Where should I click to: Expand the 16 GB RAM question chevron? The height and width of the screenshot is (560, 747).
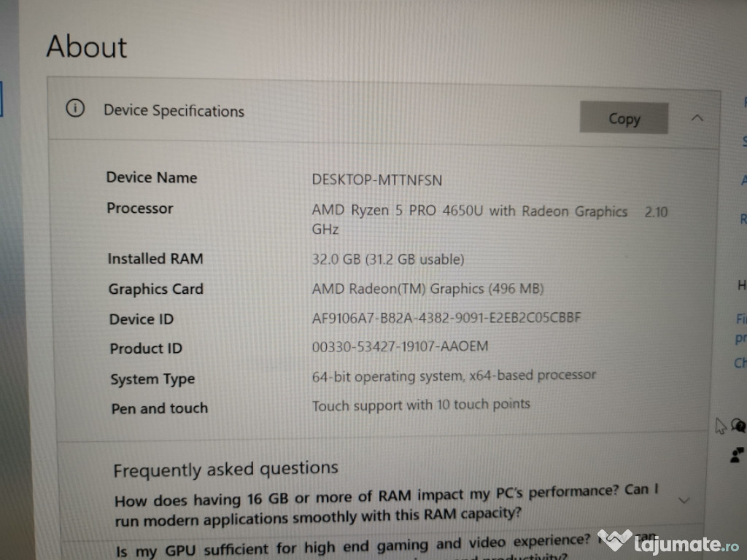(x=684, y=500)
